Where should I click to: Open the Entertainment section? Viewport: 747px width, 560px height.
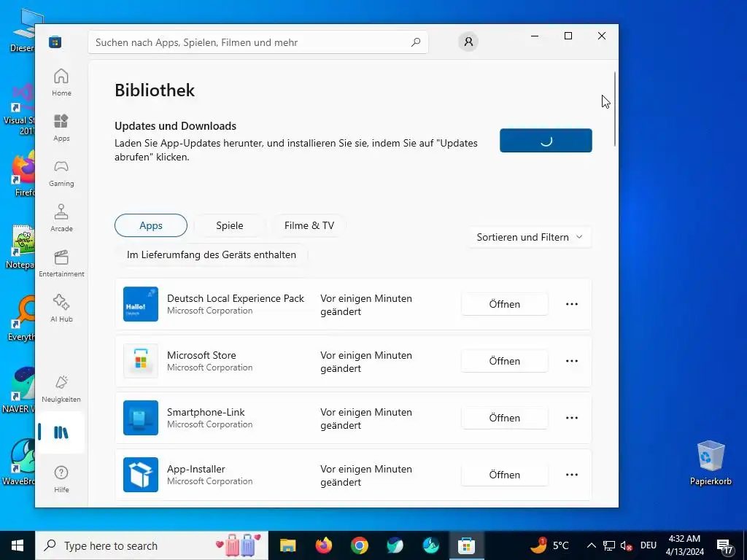coord(61,263)
